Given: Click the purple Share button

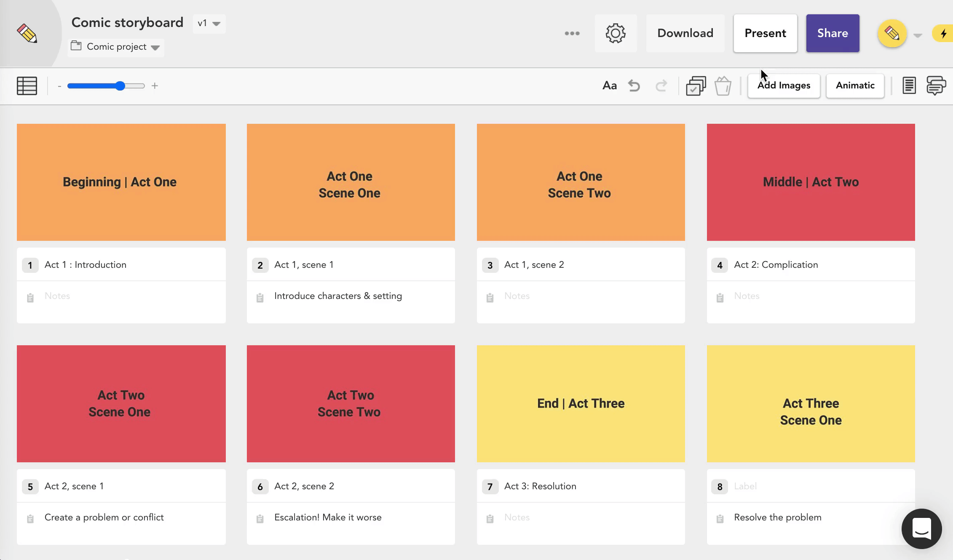Looking at the screenshot, I should 833,33.
